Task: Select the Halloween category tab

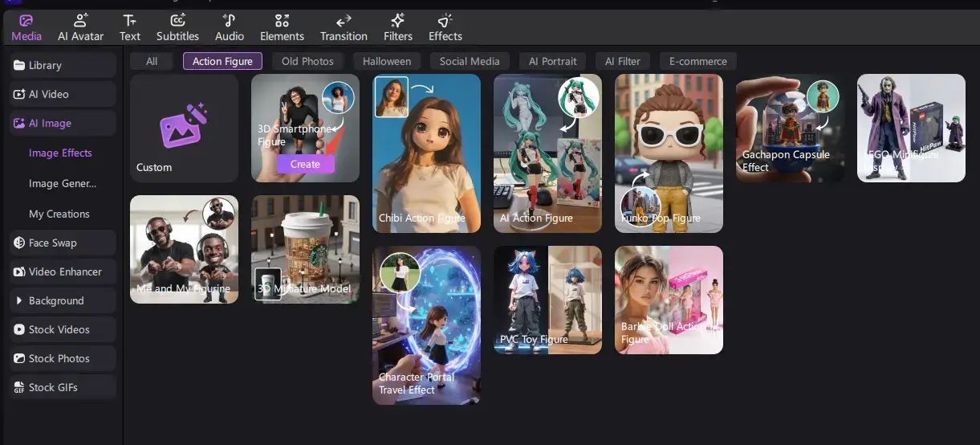Action: point(387,61)
